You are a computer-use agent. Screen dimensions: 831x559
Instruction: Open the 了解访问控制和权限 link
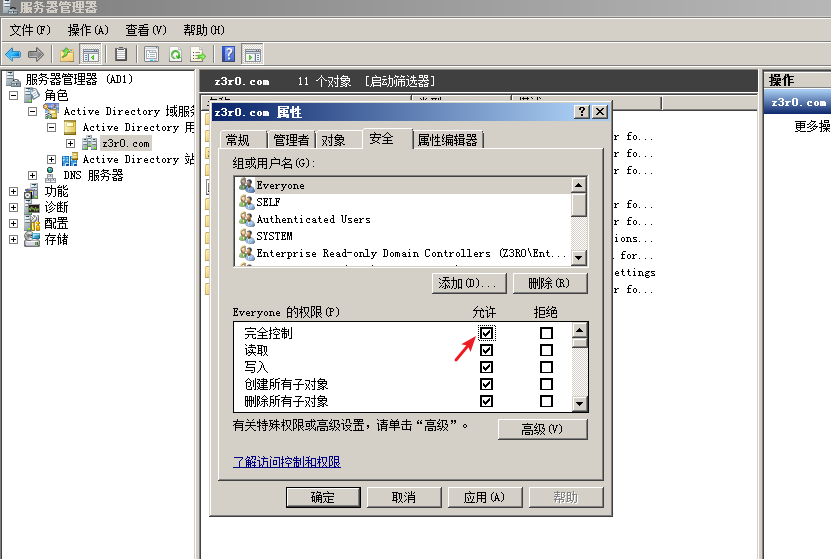click(287, 462)
